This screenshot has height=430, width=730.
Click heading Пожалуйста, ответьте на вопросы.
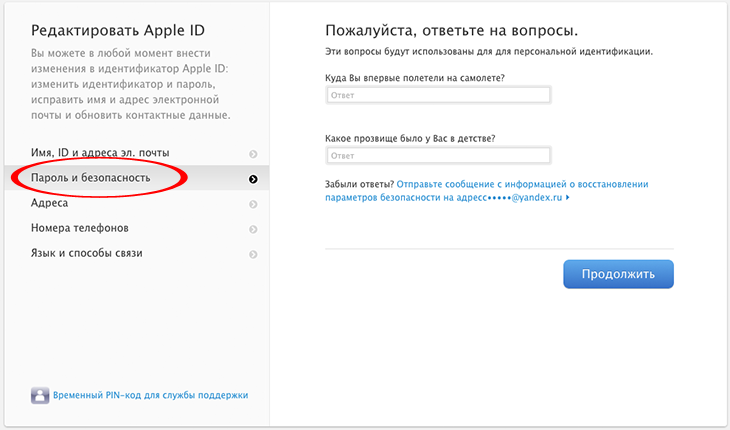(x=452, y=31)
